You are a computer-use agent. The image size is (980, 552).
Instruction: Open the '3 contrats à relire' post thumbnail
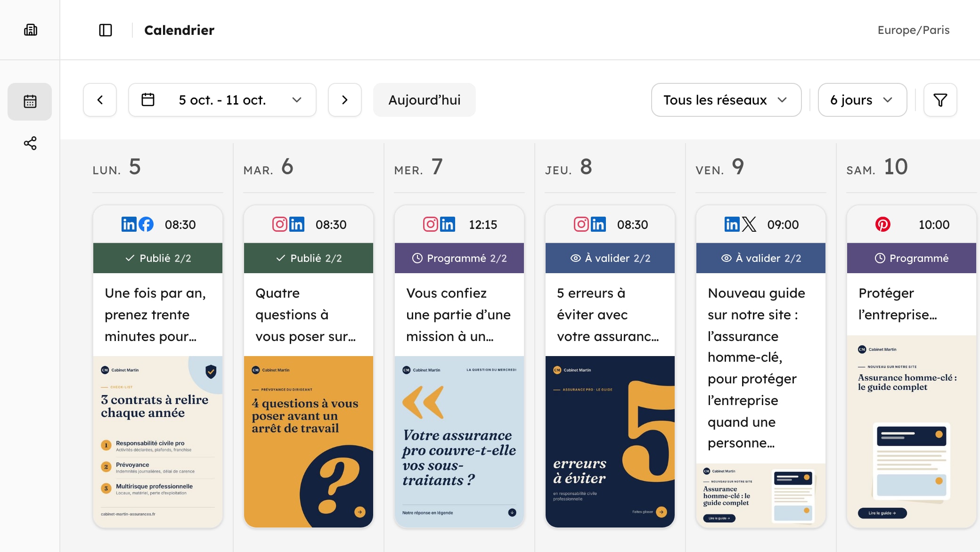158,442
